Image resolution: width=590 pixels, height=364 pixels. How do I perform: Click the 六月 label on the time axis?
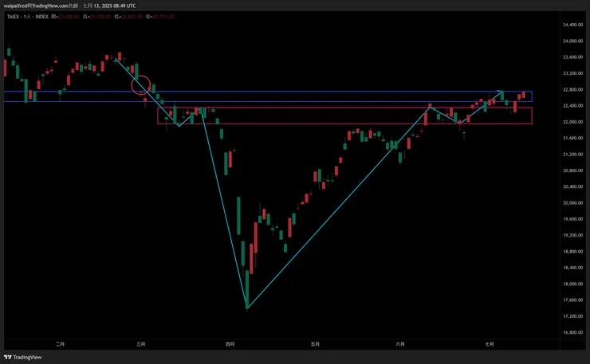400,344
